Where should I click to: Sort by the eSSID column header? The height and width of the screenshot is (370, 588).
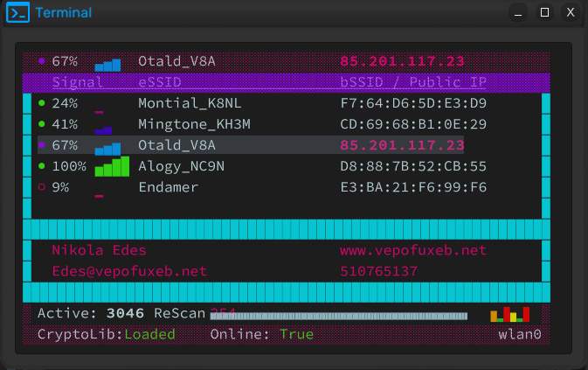tap(160, 82)
